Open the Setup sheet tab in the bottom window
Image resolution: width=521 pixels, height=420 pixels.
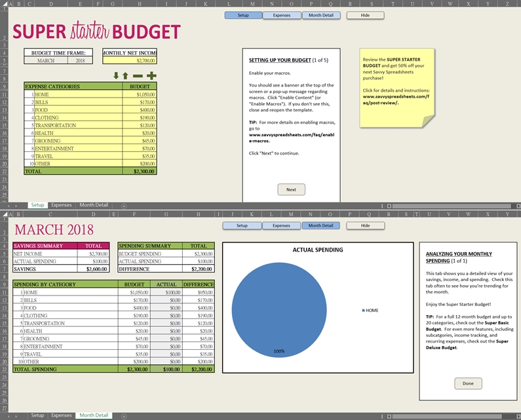pos(37,415)
